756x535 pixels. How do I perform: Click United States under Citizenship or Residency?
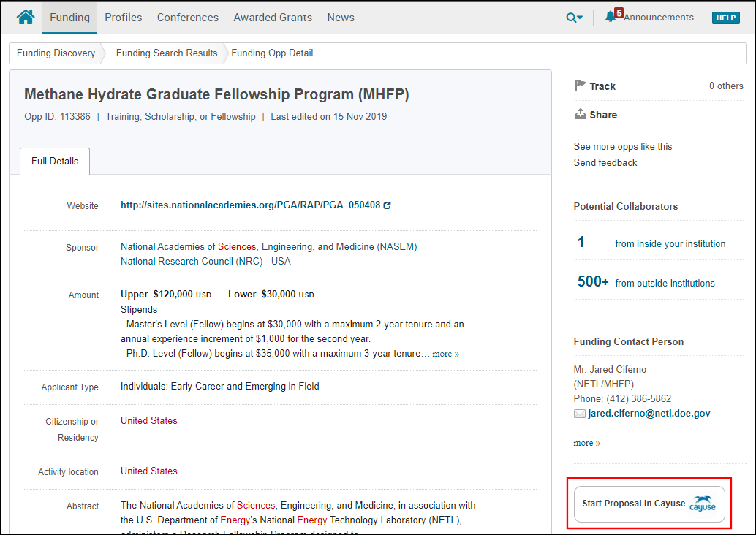(149, 421)
